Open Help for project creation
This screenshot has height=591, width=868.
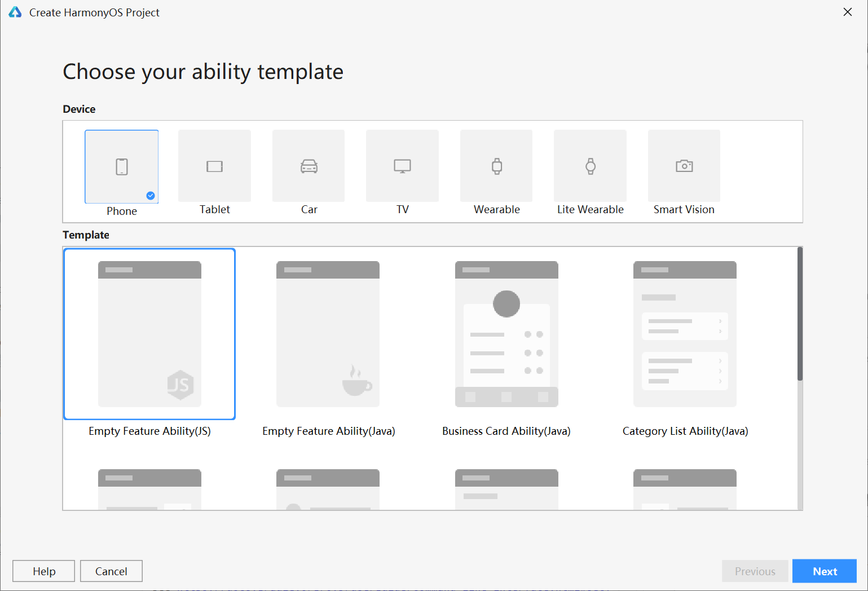tap(44, 571)
